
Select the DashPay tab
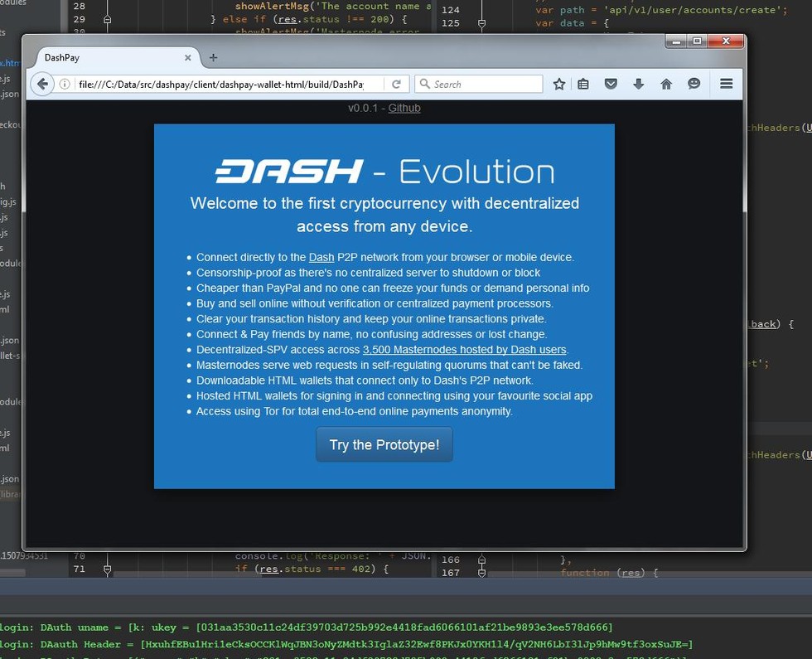115,57
